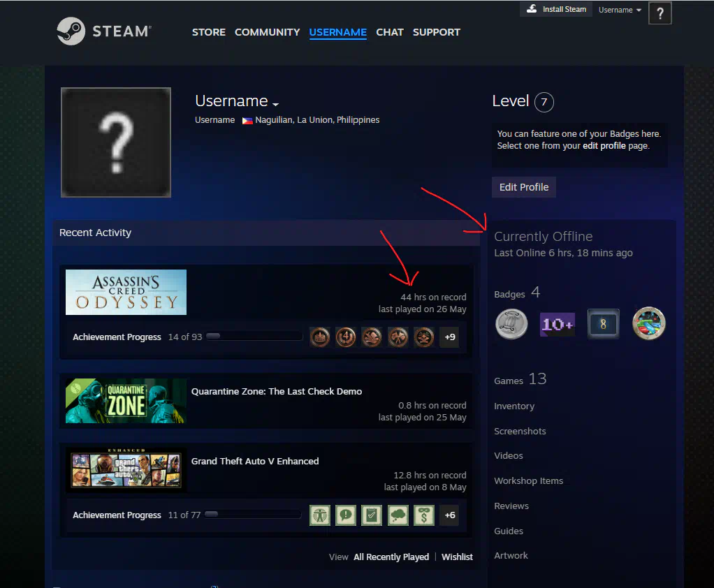Go to CHAT in the header
This screenshot has width=714, height=588.
(390, 32)
